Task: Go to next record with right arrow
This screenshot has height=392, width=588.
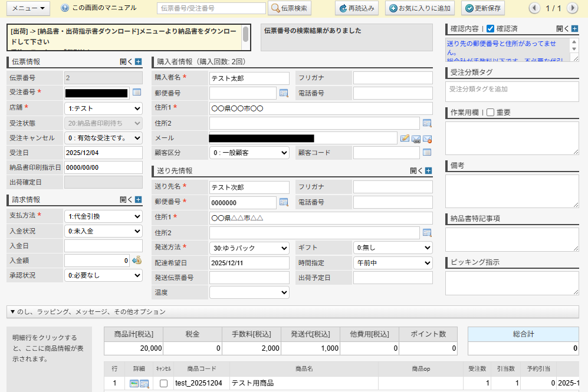Action: pyautogui.click(x=571, y=8)
